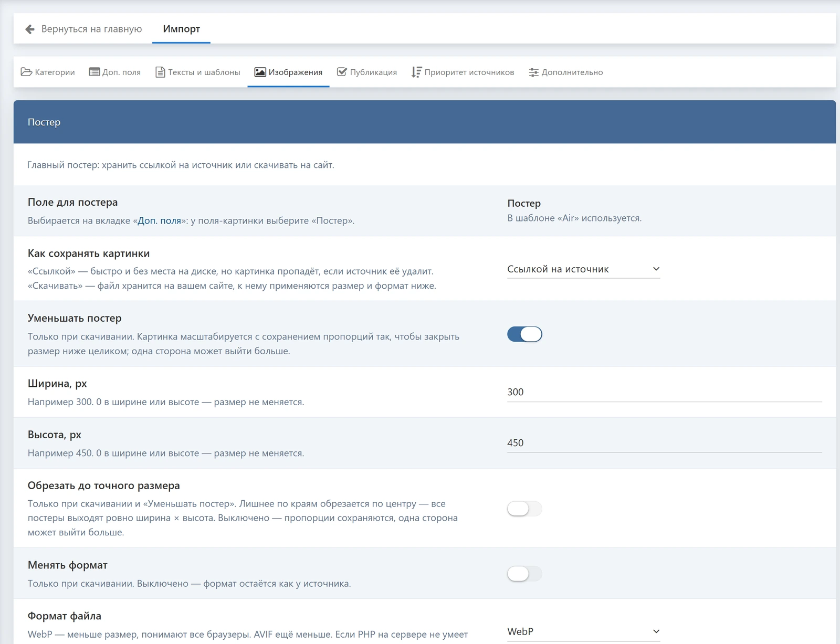Go to the Публикация tab
This screenshot has width=840, height=644.
coord(367,72)
